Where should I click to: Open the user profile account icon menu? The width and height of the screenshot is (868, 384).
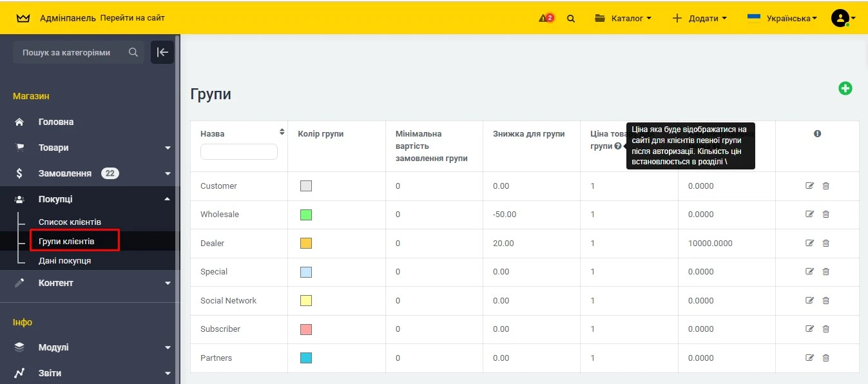coord(840,18)
